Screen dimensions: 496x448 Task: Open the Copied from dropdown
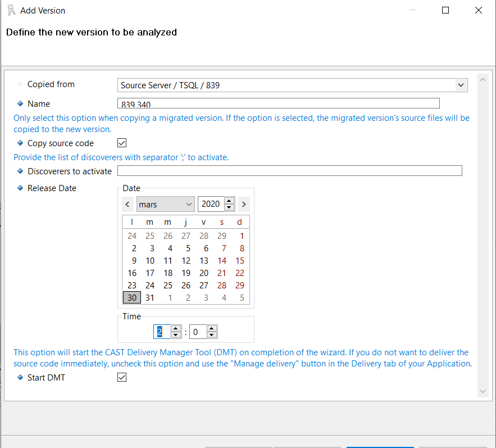click(x=461, y=85)
